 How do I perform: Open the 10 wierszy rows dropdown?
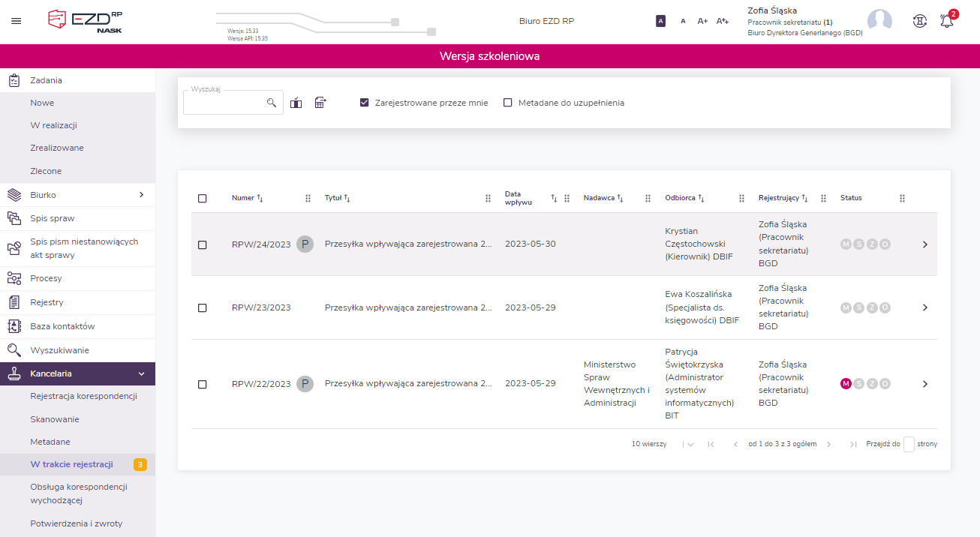(x=689, y=444)
